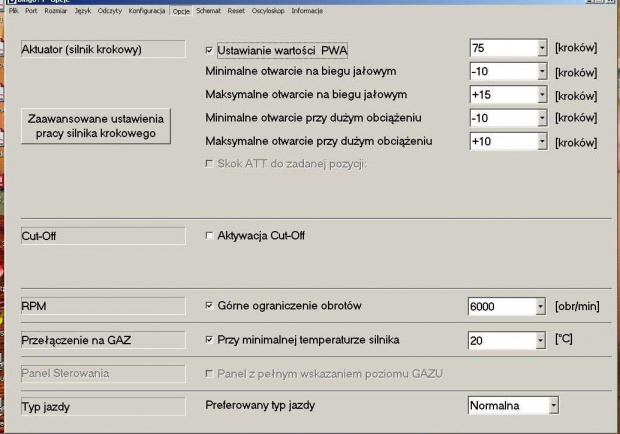620x434 pixels.
Task: Enable Aktywacja Cut-Off checkbox
Action: (209, 236)
